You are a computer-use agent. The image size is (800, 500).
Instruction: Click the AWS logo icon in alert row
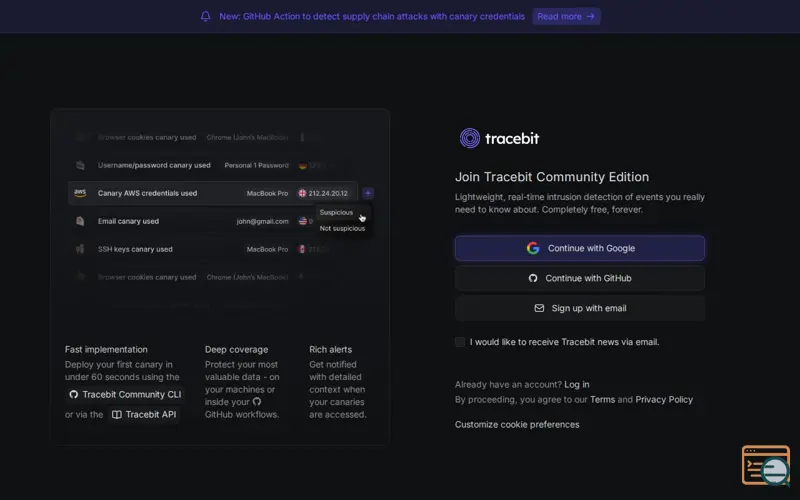click(x=80, y=193)
